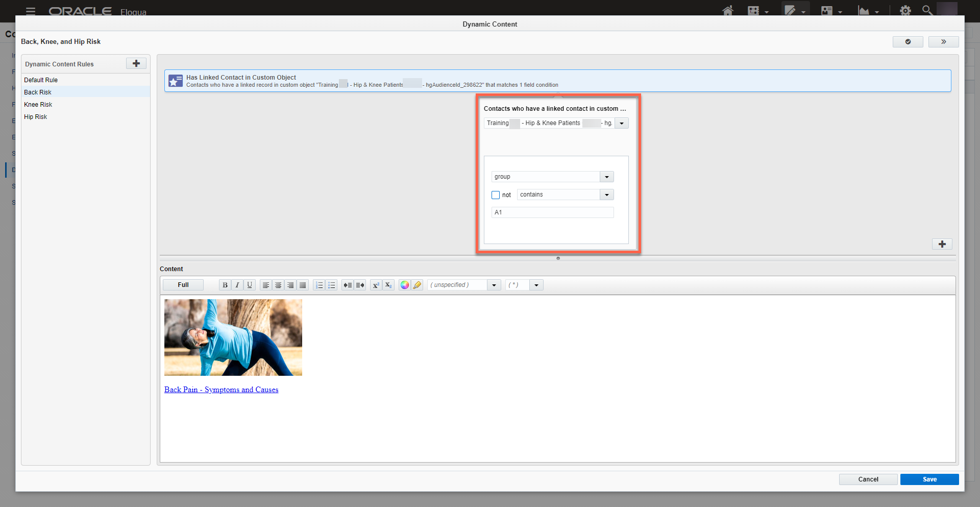
Task: Insert a numbered list
Action: (319, 285)
